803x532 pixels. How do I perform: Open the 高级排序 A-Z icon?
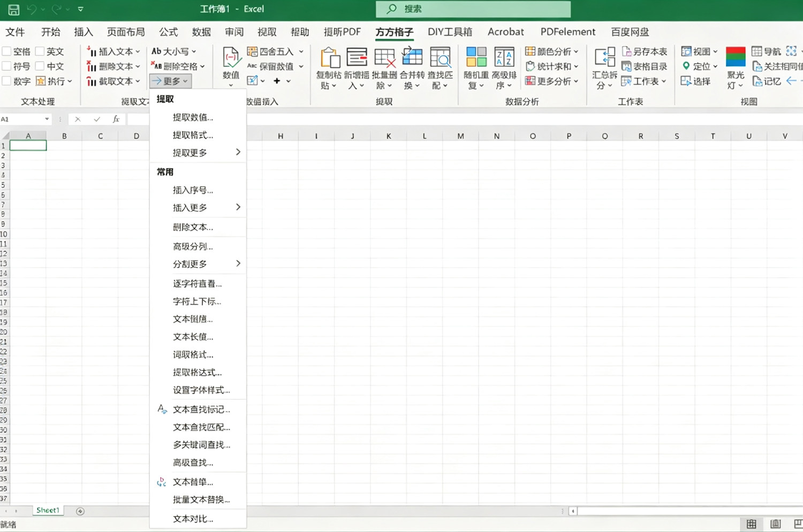(x=504, y=58)
